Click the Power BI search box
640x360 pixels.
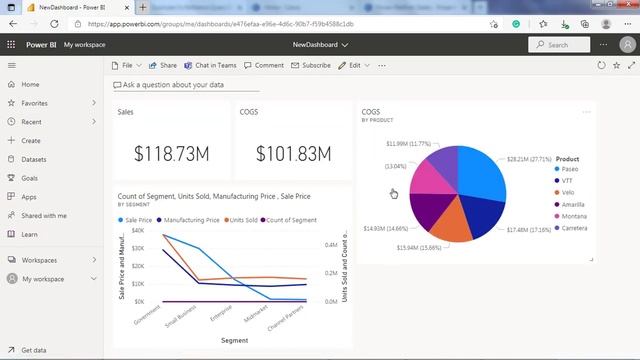click(559, 44)
